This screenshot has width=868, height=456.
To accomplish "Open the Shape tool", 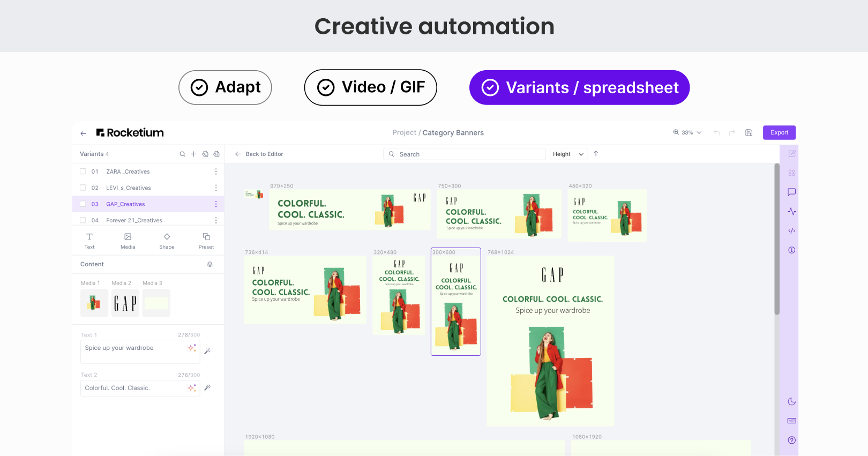I will coord(167,241).
